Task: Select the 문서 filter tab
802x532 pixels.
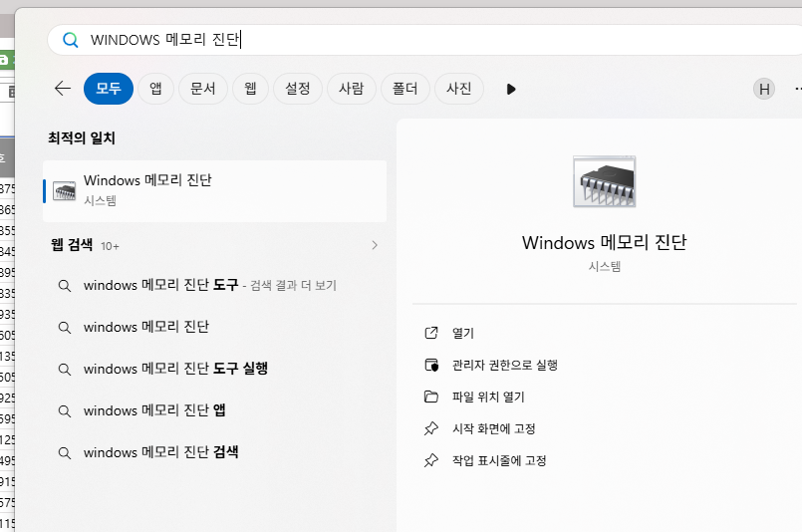Action: (203, 89)
